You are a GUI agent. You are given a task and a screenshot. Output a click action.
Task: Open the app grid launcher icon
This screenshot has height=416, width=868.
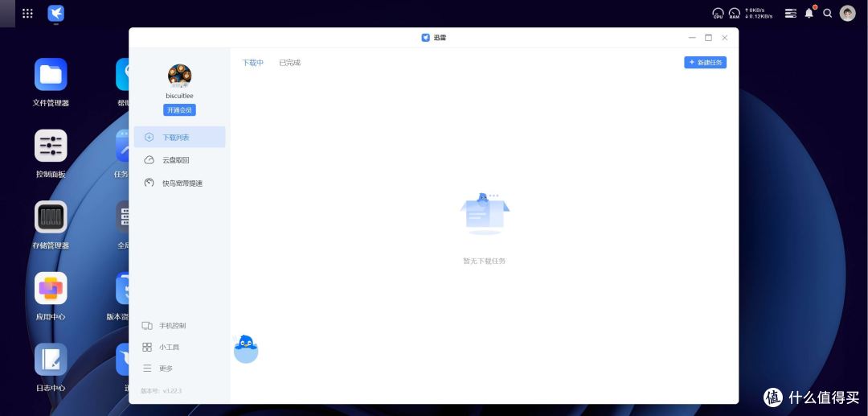(27, 14)
